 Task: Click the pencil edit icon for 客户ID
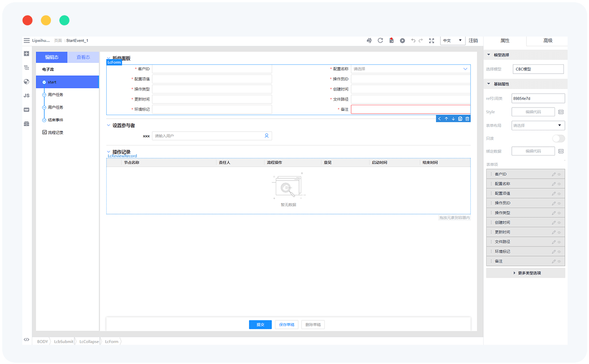tap(554, 174)
